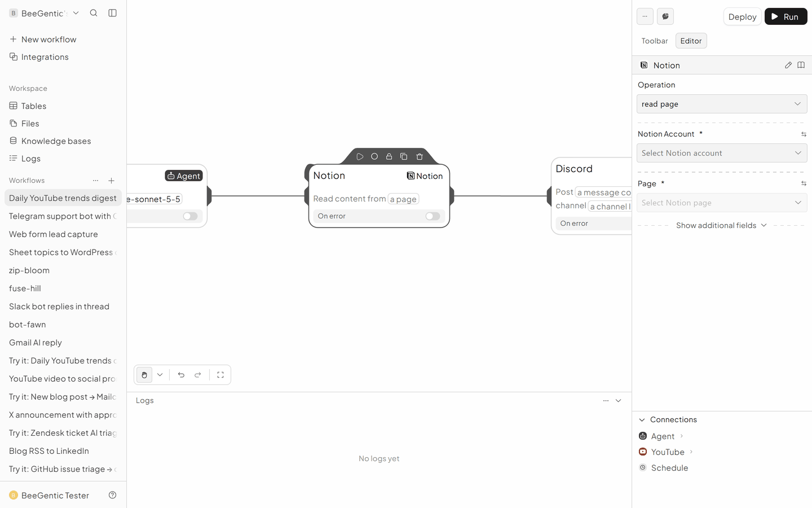Image resolution: width=812 pixels, height=508 pixels.
Task: Switch to the Editor tab
Action: click(x=691, y=41)
